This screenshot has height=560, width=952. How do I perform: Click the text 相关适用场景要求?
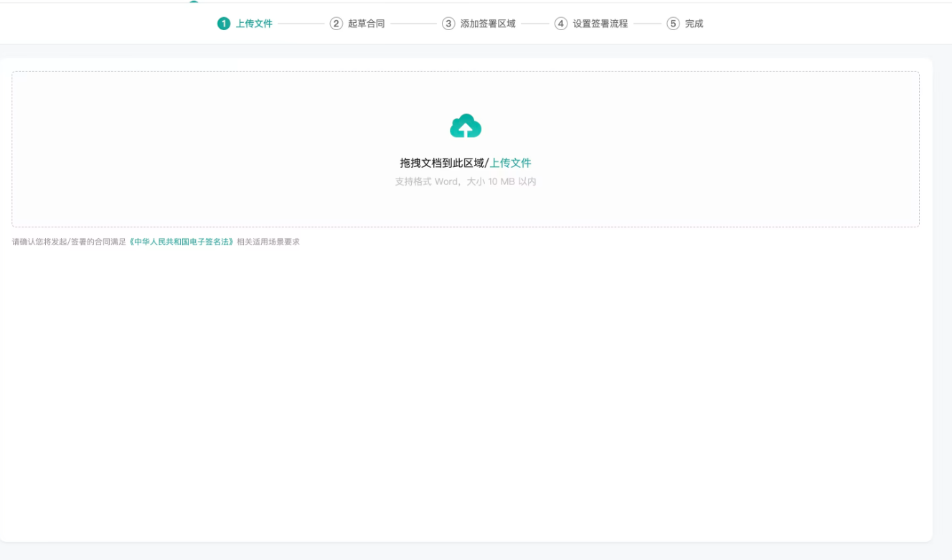point(268,242)
